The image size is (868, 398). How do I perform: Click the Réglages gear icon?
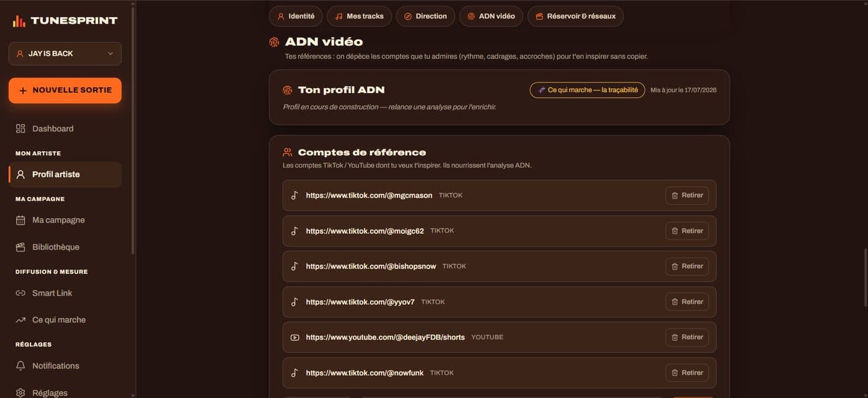pyautogui.click(x=20, y=392)
